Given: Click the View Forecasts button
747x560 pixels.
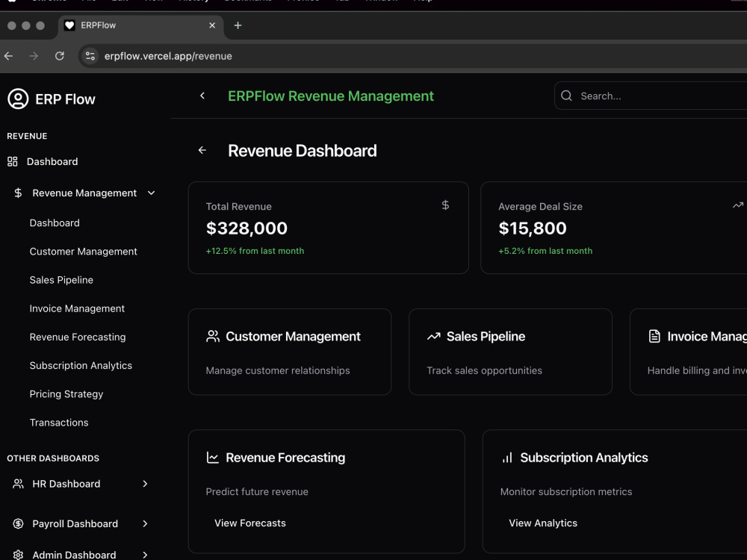Looking at the screenshot, I should coord(250,523).
